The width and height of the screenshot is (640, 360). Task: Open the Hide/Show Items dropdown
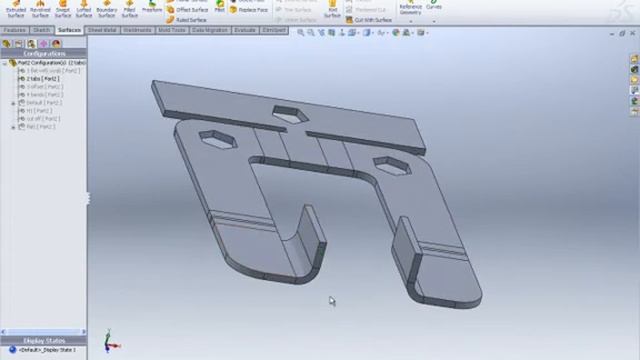tap(382, 33)
